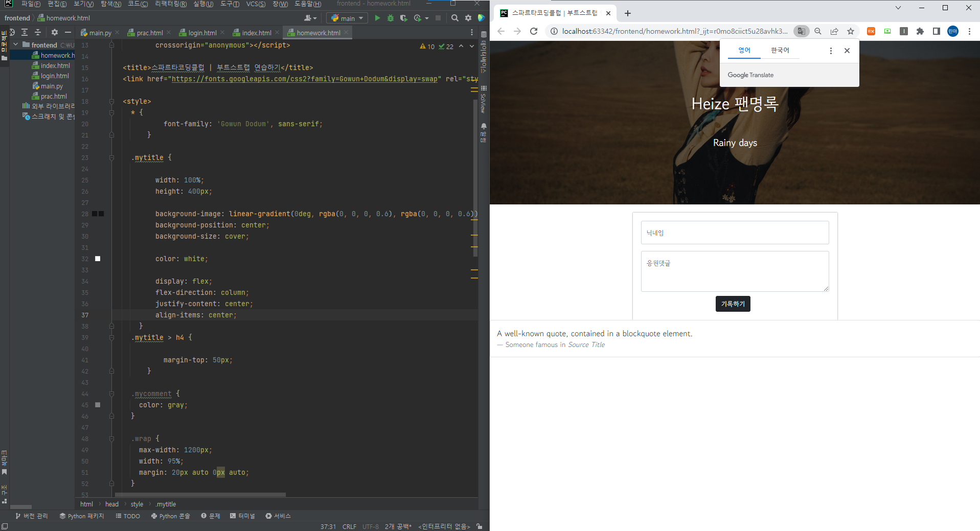Image resolution: width=980 pixels, height=531 pixels.
Task: Click the gray color swatch at line 45
Action: [x=98, y=405]
